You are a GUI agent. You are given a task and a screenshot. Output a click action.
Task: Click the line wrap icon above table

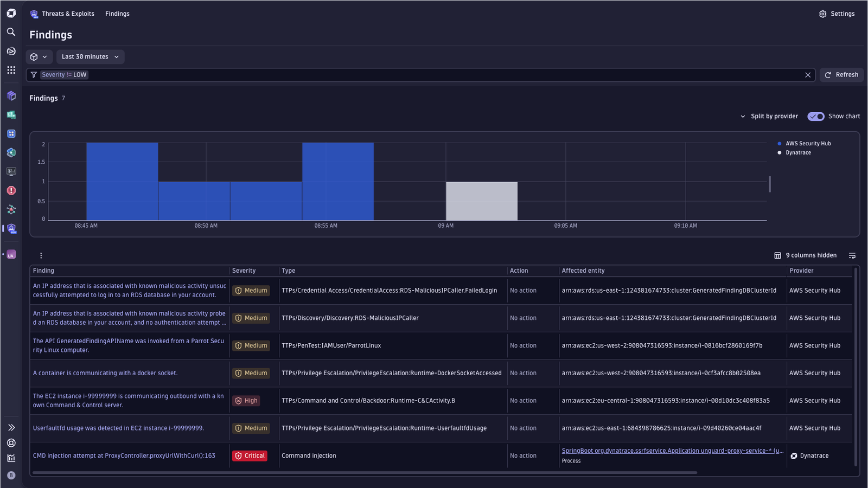(x=852, y=255)
